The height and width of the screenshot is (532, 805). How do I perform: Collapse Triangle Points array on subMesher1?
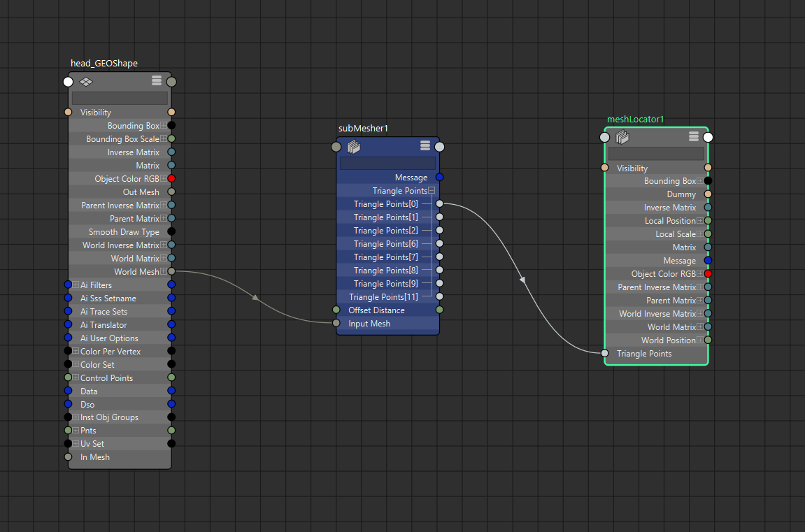[x=432, y=190]
